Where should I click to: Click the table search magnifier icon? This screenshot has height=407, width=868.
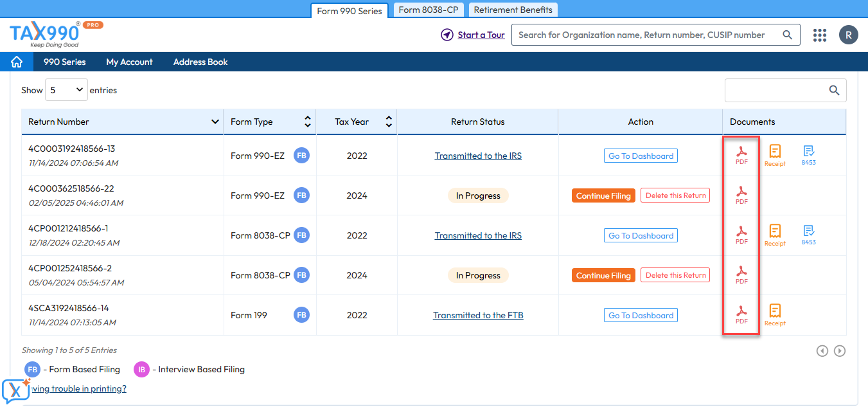(x=834, y=91)
